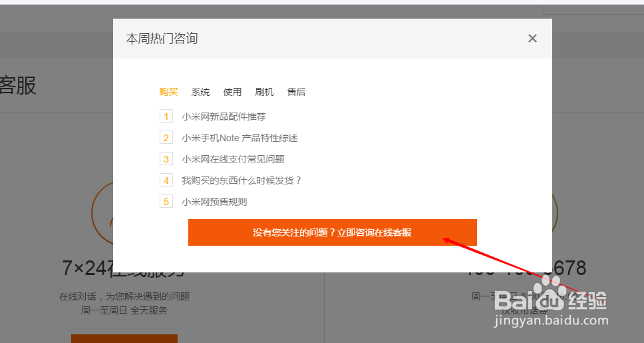Image resolution: width=644 pixels, height=343 pixels.
Task: Click the number 1 badge
Action: pyautogui.click(x=166, y=117)
